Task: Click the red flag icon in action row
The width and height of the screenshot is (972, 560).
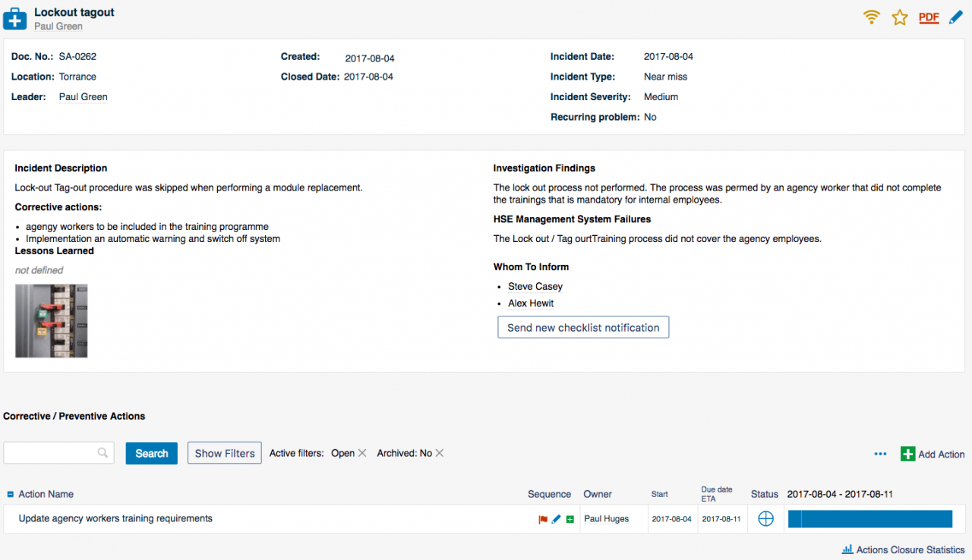Action: pyautogui.click(x=543, y=519)
